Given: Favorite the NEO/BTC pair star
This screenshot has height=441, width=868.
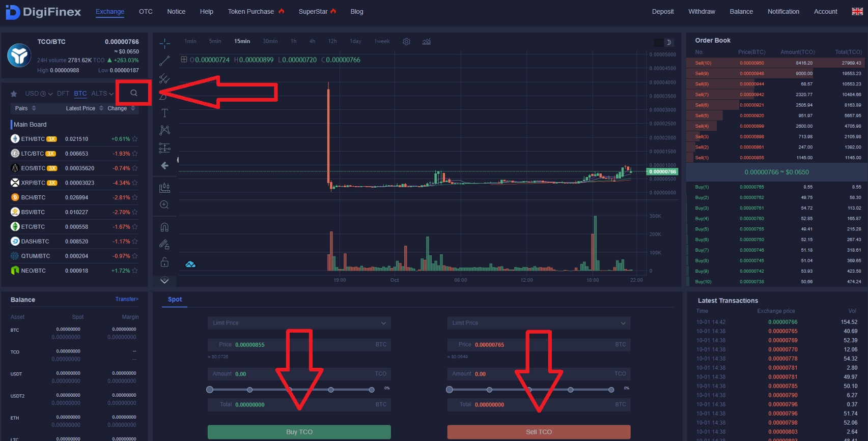Looking at the screenshot, I should [135, 271].
